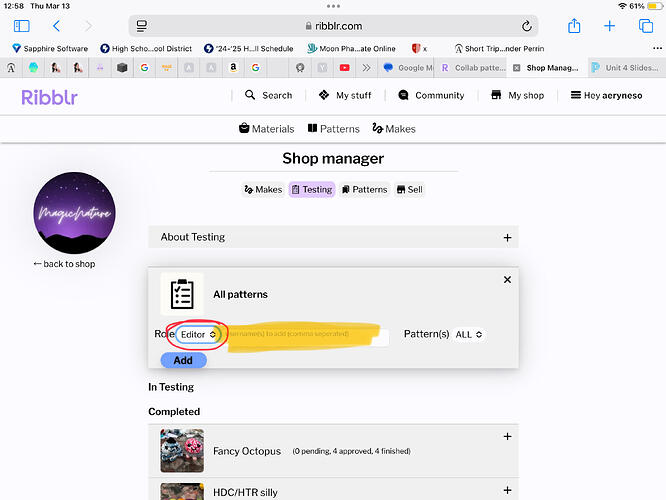Open Materials section
This screenshot has width=666, height=500.
[x=267, y=128]
